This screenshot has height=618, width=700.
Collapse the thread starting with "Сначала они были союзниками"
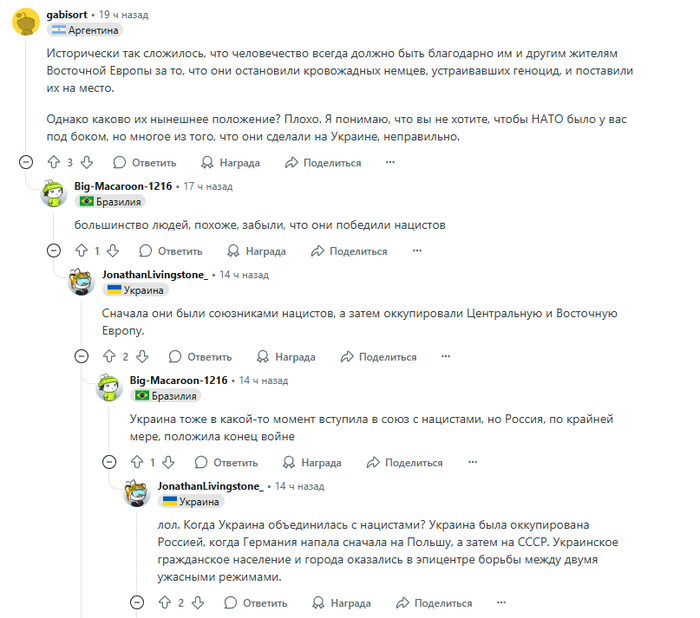point(82,356)
